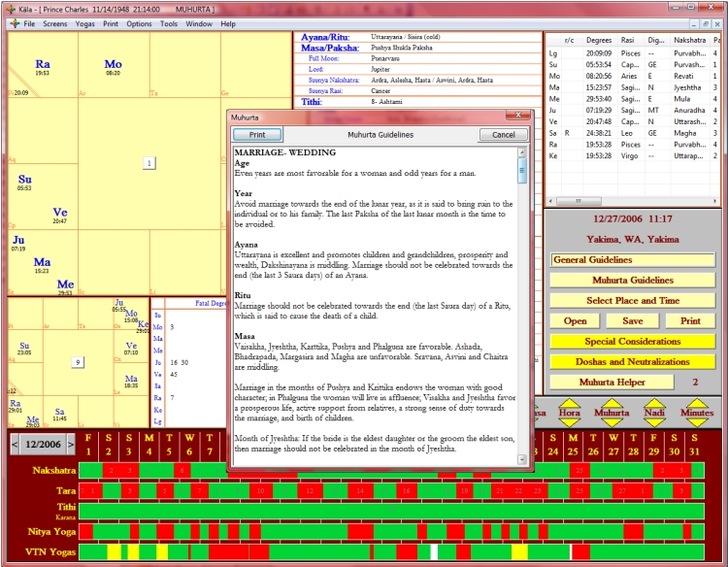Click the planet table horizontal scrollbar thumb

coord(579,201)
